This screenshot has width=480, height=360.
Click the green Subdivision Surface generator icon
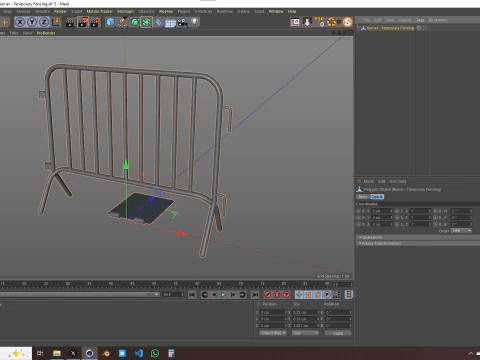[x=134, y=22]
